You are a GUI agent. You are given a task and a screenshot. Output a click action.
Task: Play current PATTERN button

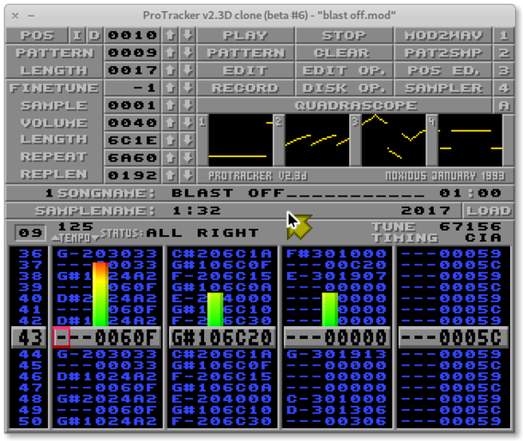245,53
